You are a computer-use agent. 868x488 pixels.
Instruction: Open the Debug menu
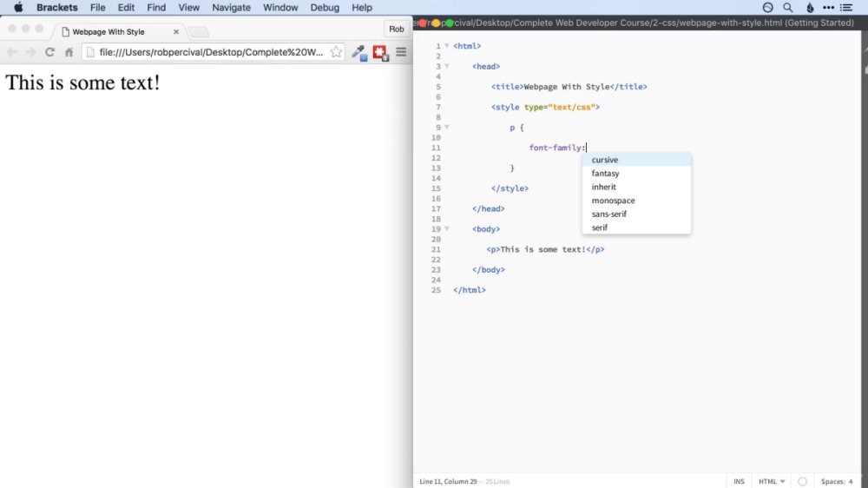(x=325, y=7)
